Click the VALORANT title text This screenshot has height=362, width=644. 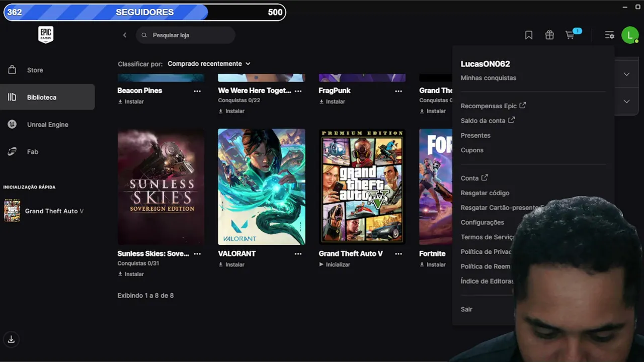[x=237, y=253]
